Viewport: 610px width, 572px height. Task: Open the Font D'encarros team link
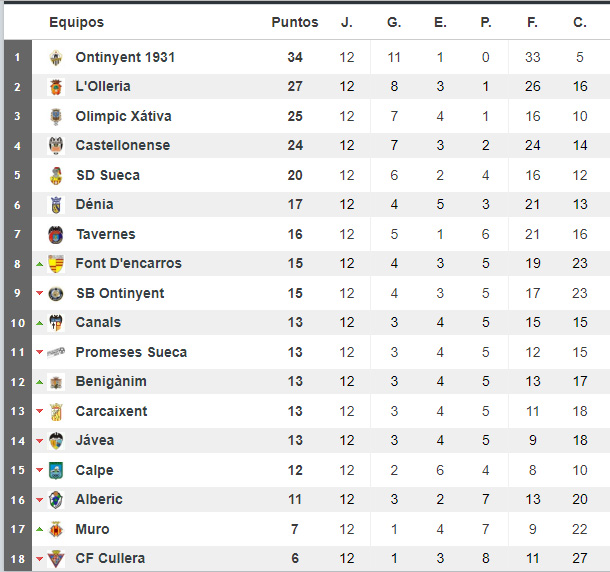click(x=128, y=264)
